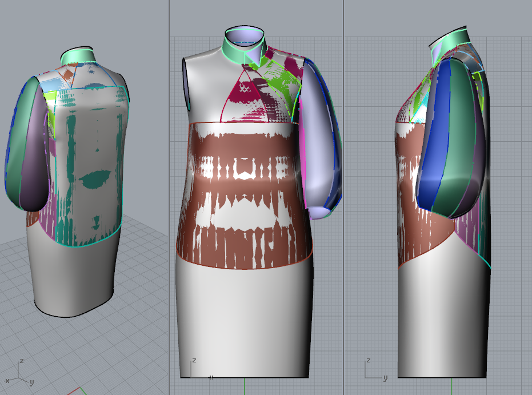
Task: Select the sleeve's bottom cuff opening in front view
Action: (319, 213)
